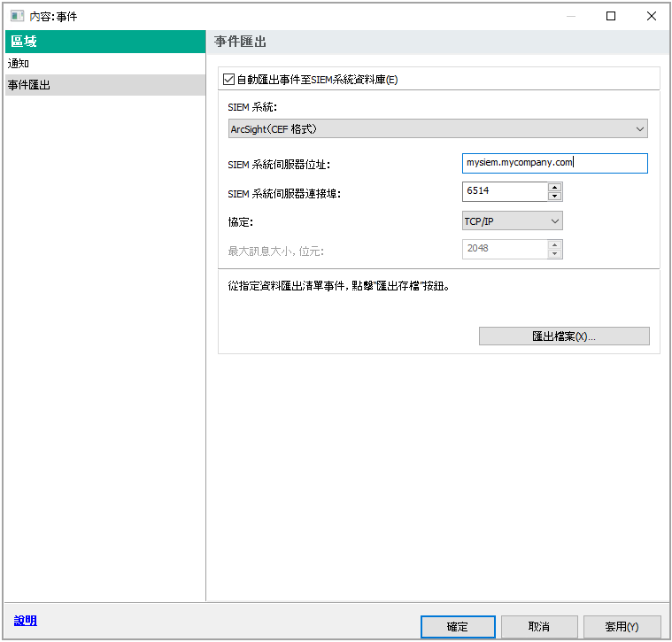This screenshot has height=642, width=672.
Task: Click the window icon in the title bar
Action: click(17, 16)
